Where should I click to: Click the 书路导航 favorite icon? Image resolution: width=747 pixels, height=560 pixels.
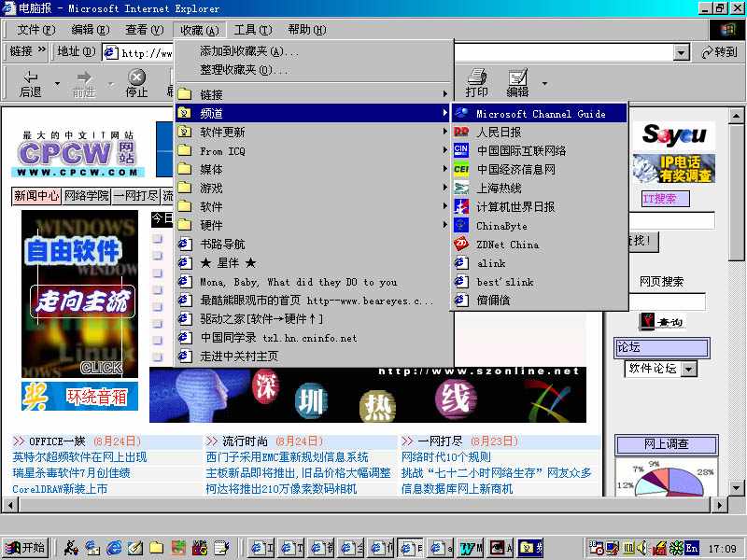click(x=184, y=245)
